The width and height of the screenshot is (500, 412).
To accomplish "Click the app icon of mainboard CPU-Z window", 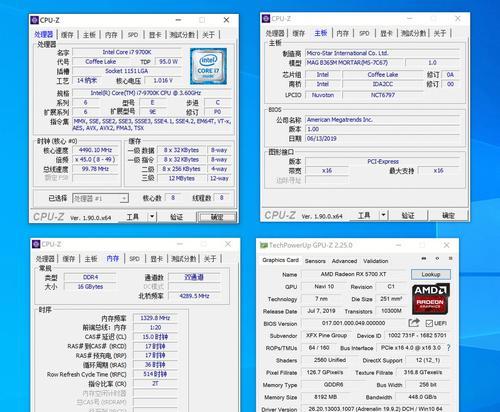I will (266, 18).
